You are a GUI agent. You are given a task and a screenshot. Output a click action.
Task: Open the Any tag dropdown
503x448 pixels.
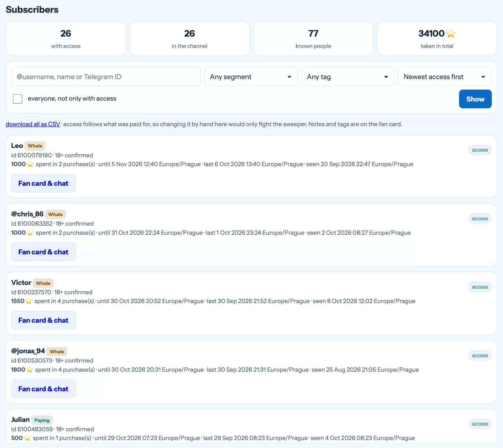click(348, 76)
